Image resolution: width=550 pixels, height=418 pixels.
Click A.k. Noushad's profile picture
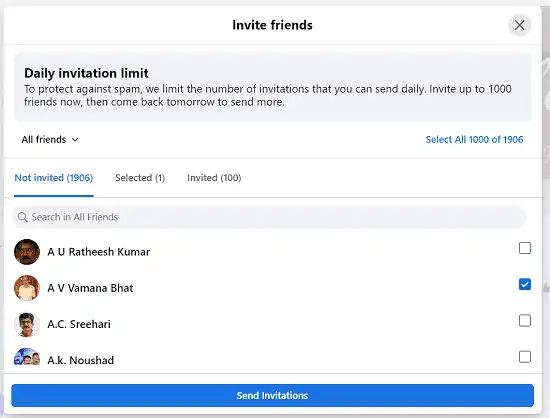pos(27,357)
